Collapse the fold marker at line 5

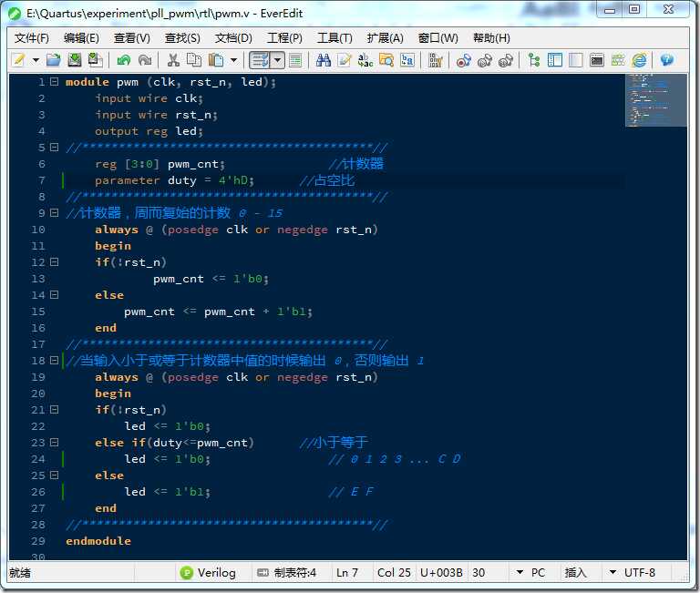[x=54, y=148]
